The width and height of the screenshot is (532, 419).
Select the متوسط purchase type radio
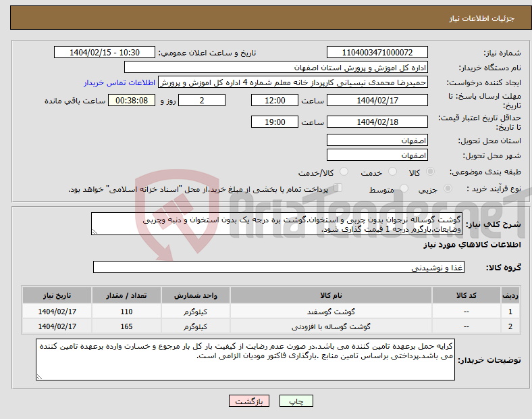pyautogui.click(x=404, y=189)
